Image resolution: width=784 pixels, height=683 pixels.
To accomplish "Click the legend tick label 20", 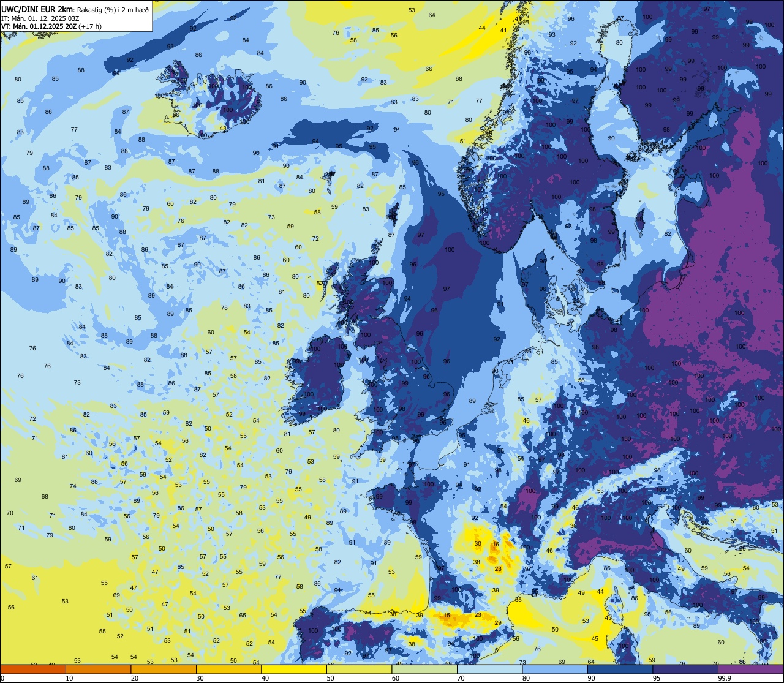I will click(x=135, y=678).
